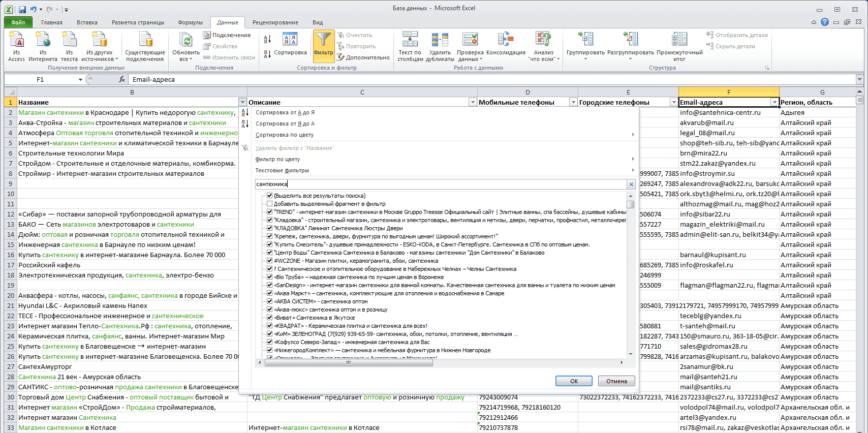Click Show Detail (Отобразить детали)
The width and height of the screenshot is (868, 433).
coord(737,35)
